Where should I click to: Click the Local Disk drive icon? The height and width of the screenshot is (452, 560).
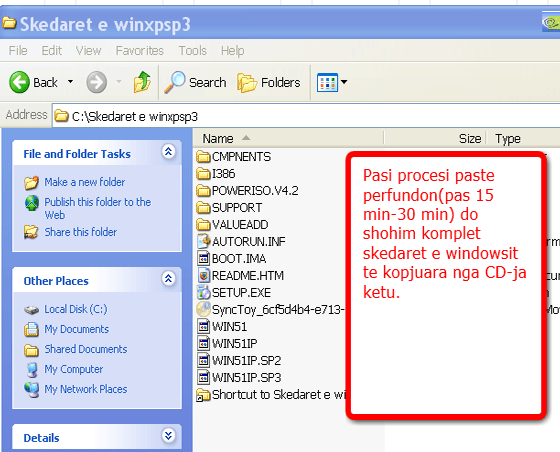coord(31,310)
